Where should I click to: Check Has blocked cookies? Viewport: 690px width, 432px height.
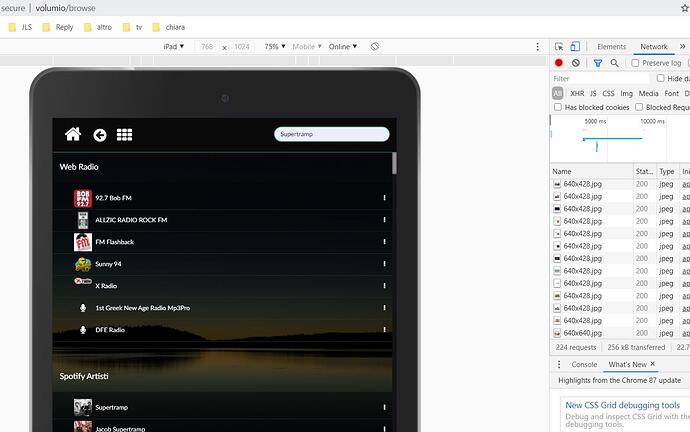point(558,107)
